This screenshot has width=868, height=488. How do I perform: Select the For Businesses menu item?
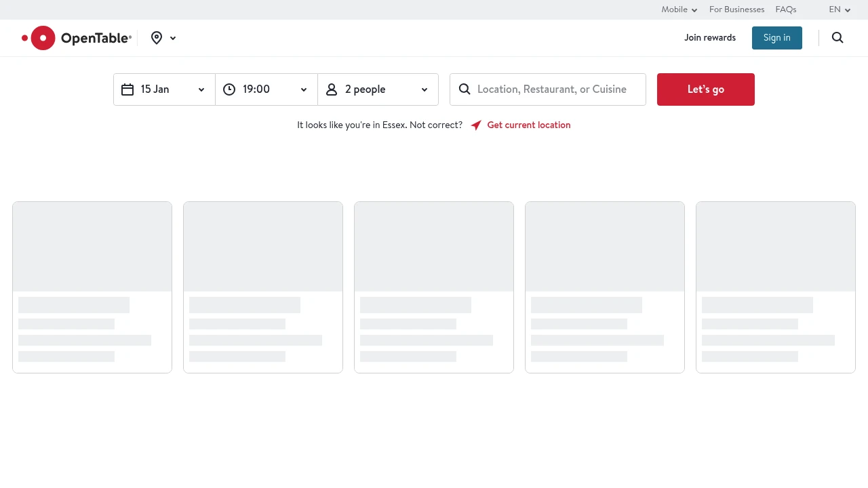click(x=736, y=9)
